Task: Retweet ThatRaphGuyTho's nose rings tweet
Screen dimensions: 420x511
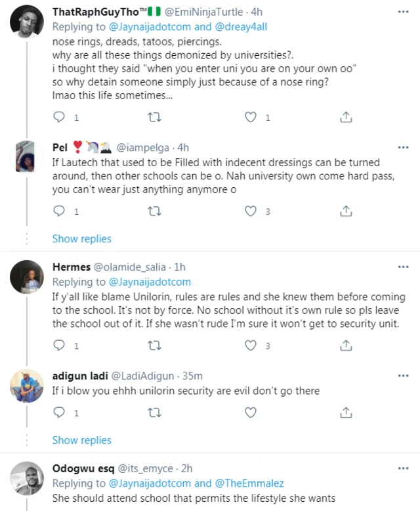Action: point(154,118)
